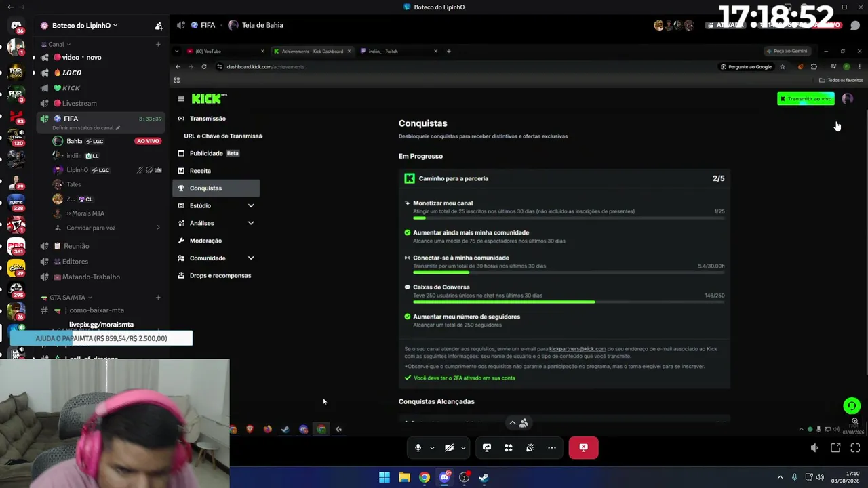Open File Explorer from the taskbar
The height and width of the screenshot is (488, 868).
404,477
